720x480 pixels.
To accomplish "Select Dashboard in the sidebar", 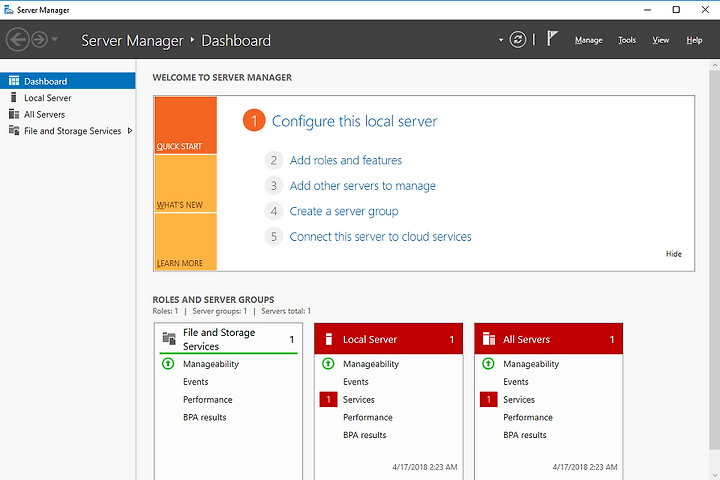I will [68, 81].
